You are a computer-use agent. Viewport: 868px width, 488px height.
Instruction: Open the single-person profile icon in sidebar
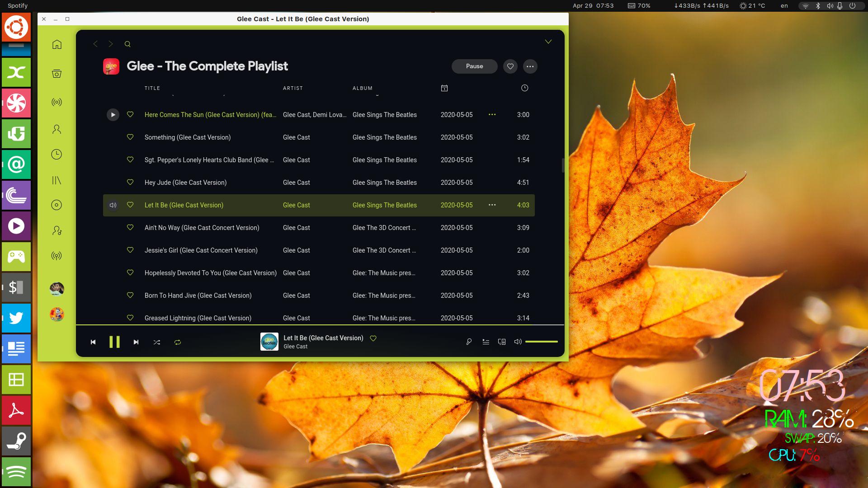[57, 129]
